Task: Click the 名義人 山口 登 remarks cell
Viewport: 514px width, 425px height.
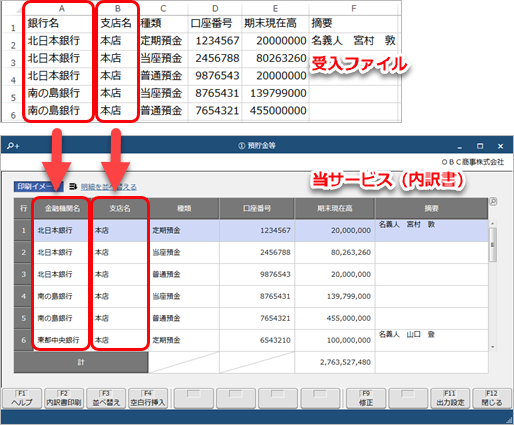Action: pyautogui.click(x=432, y=340)
